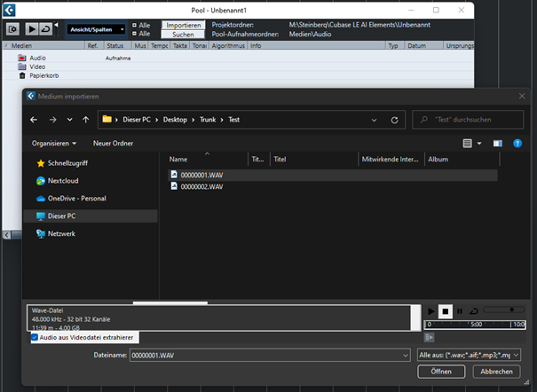537x392 pixels.
Task: Open the Organisieren menu
Action: point(54,144)
